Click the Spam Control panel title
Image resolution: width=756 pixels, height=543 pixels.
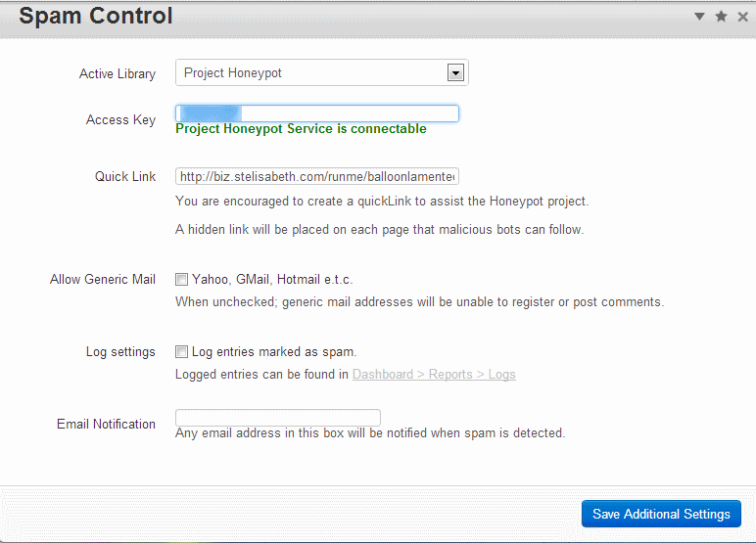coord(96,17)
